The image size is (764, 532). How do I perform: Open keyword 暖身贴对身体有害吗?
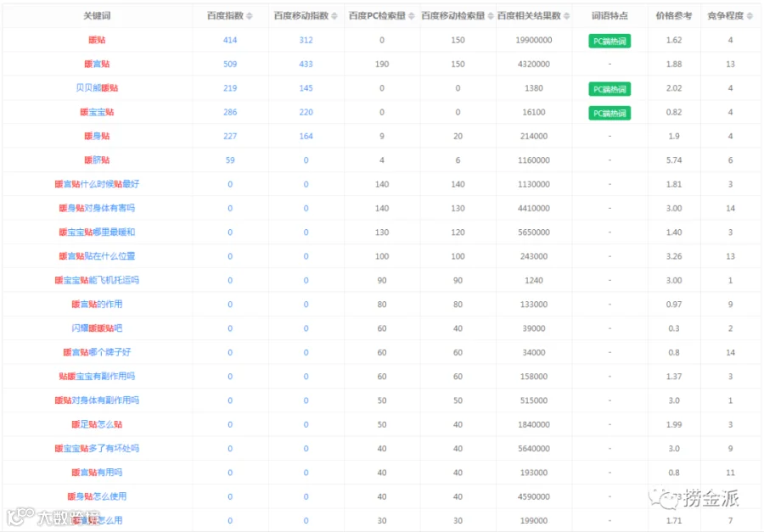(x=97, y=208)
